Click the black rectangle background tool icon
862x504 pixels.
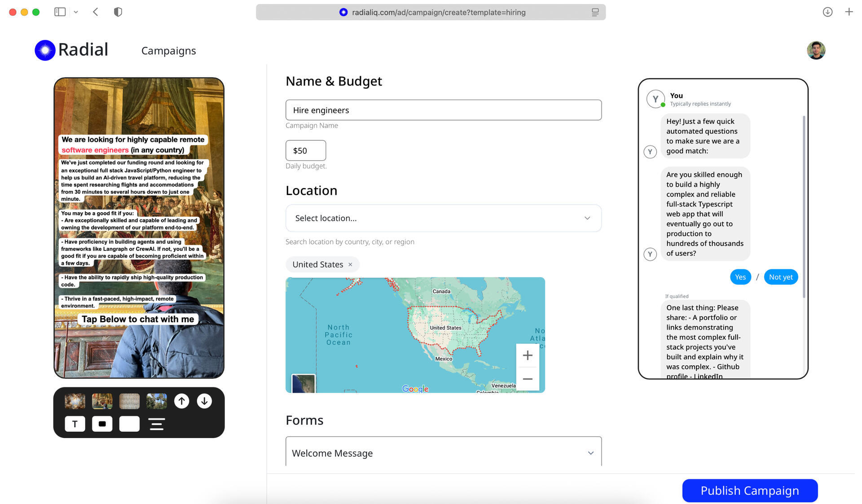(102, 424)
